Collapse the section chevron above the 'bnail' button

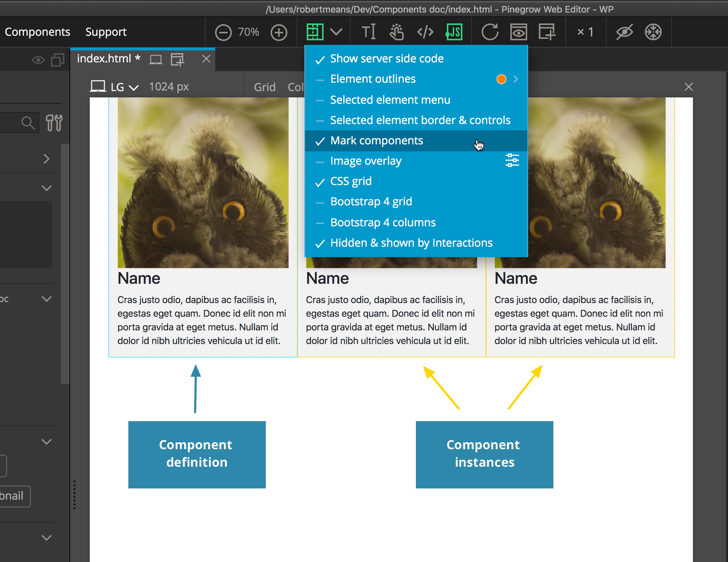(x=47, y=442)
